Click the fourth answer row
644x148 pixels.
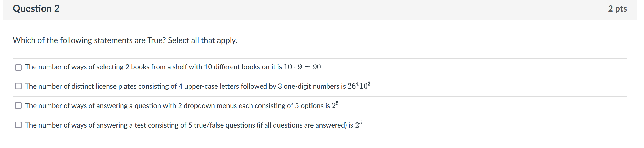point(192,125)
